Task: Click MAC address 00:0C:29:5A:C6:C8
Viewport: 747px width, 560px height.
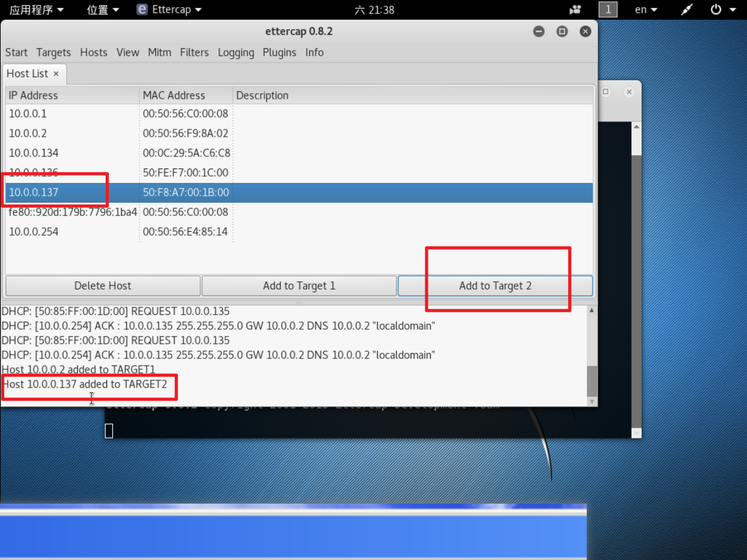Action: coord(186,153)
